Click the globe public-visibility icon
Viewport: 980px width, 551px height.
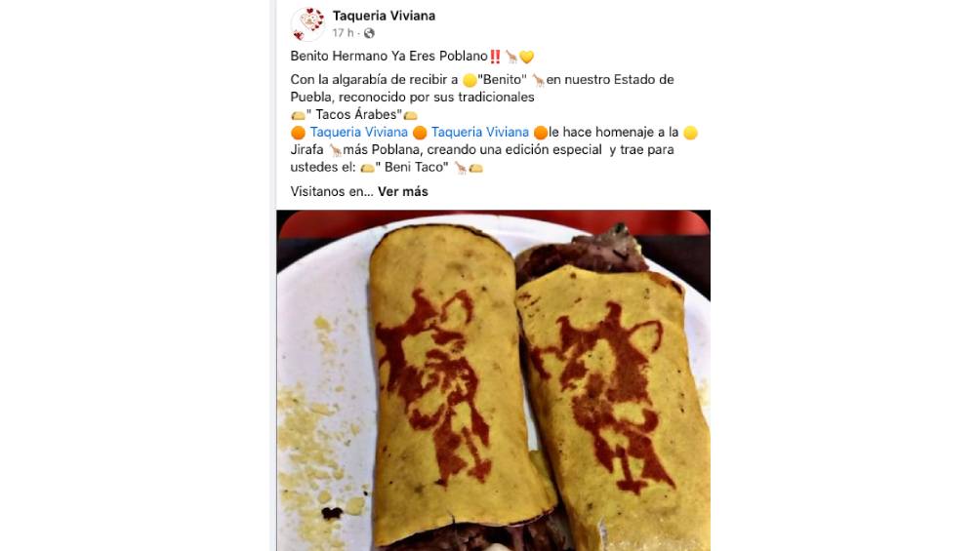click(369, 33)
